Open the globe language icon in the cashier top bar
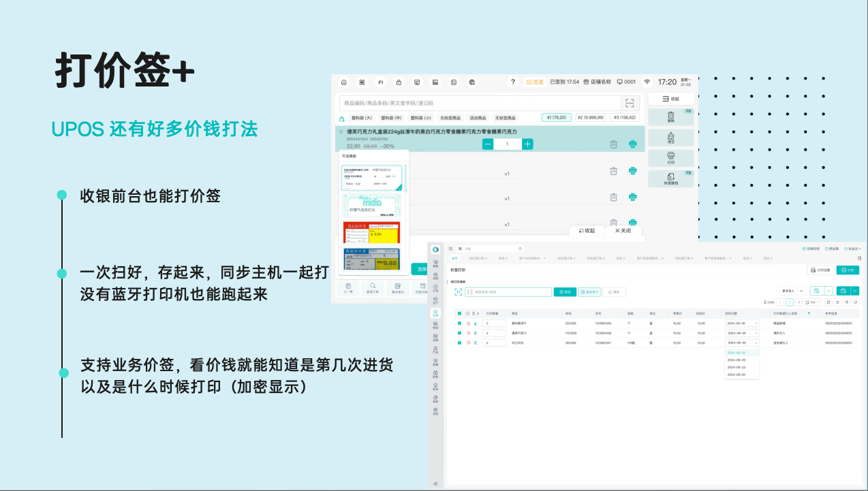This screenshot has height=491, width=868. click(x=471, y=82)
